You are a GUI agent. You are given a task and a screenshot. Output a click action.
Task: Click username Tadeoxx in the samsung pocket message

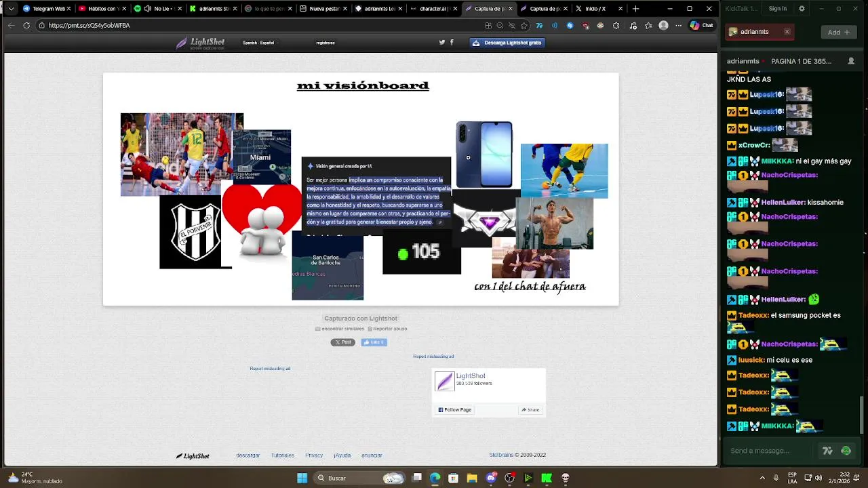[x=753, y=315]
